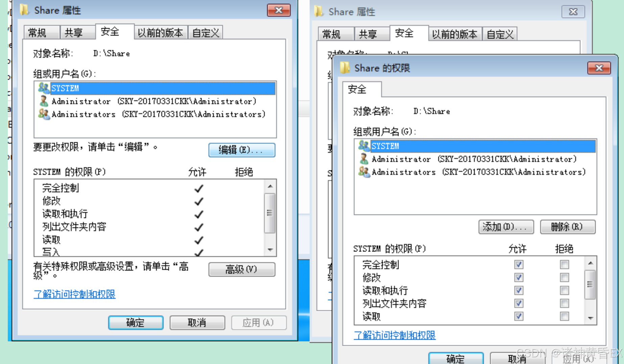
Task: Open 了解访问控制和权限 link in left dialog
Action: tap(75, 294)
